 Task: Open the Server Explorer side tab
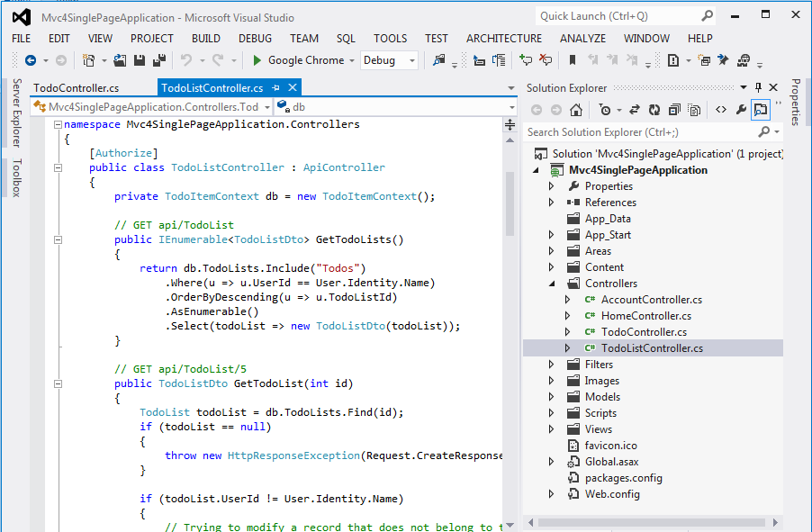pos(16,113)
